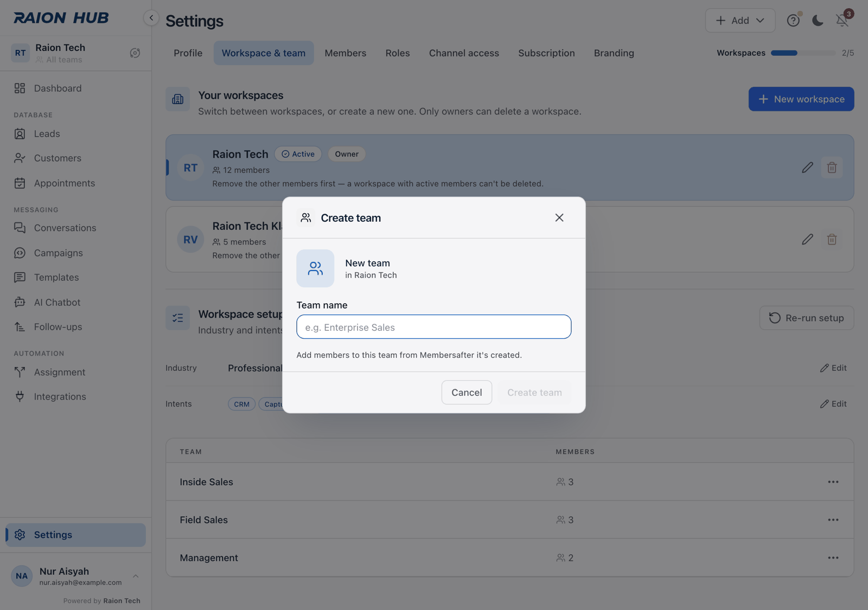This screenshot has width=868, height=610.
Task: Switch to the Branding tab
Action: tap(614, 53)
